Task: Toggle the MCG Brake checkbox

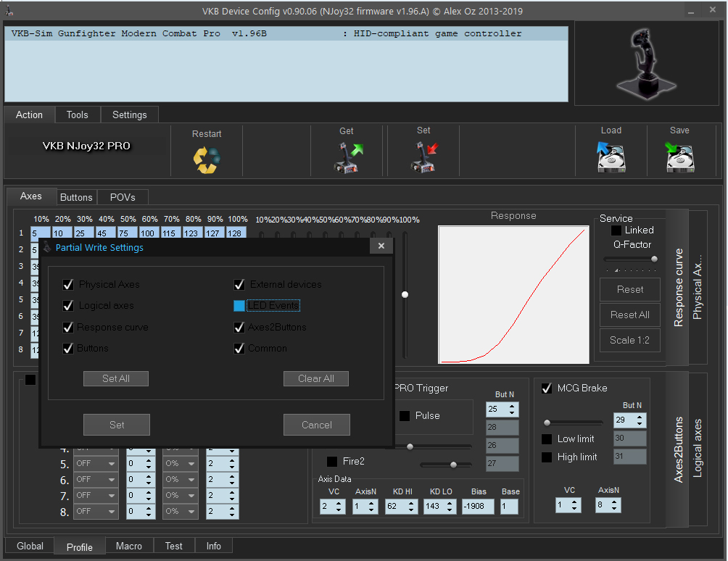Action: (547, 388)
